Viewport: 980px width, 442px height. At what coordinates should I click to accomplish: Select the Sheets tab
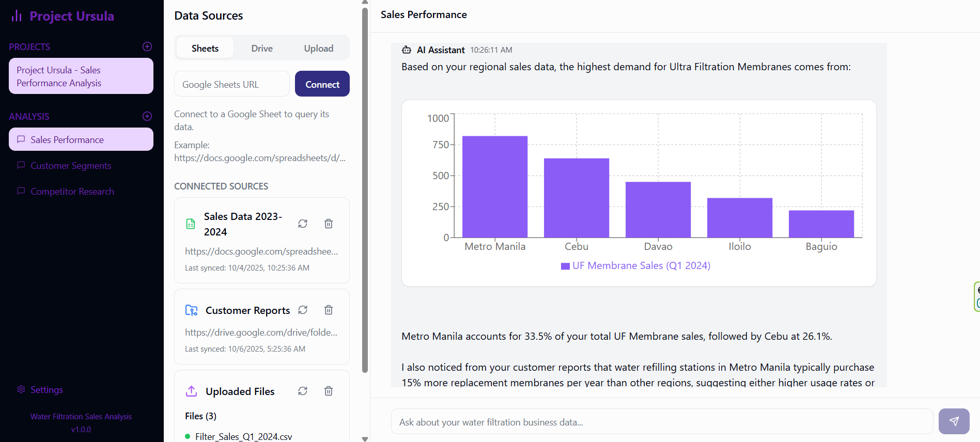(205, 48)
